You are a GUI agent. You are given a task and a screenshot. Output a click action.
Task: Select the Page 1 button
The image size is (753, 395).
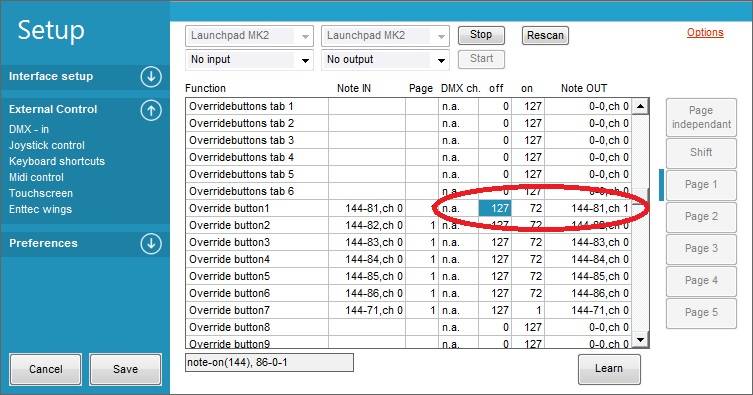coord(701,185)
